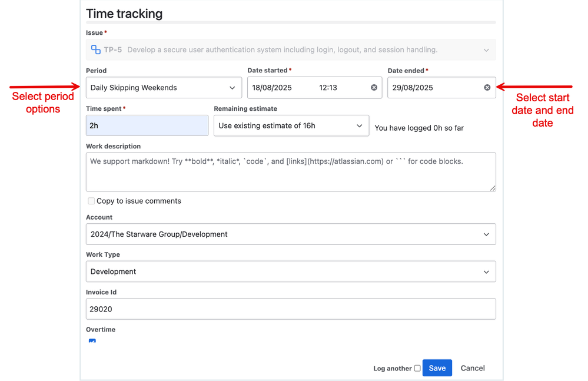Click the Remaining estimate field label
Viewport: 588px width, 381px height.
(x=245, y=109)
